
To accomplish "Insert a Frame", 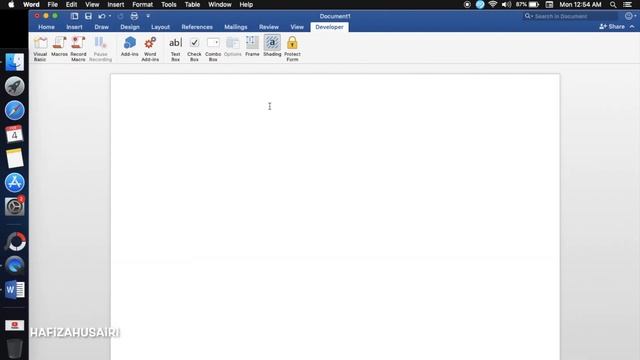I will (x=252, y=46).
